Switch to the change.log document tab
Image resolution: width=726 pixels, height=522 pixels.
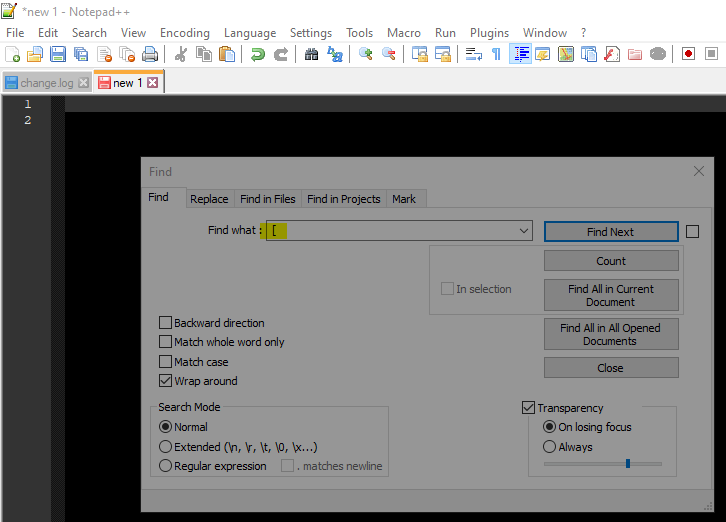click(47, 83)
